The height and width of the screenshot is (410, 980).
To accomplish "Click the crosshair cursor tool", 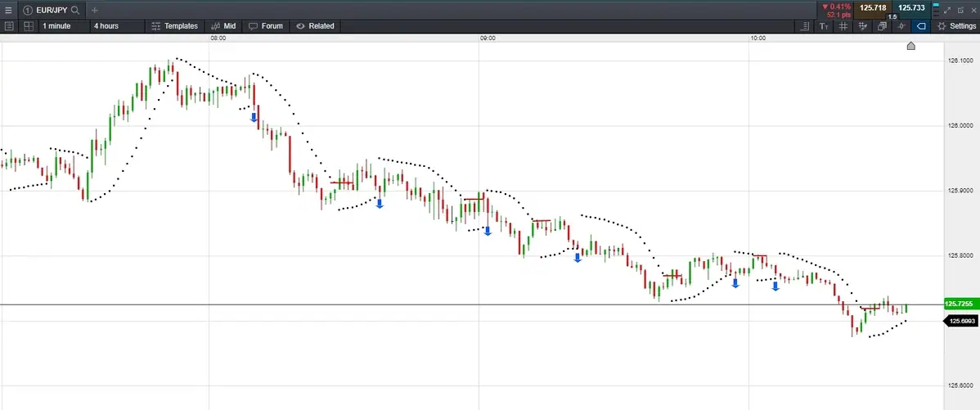I will [x=901, y=26].
